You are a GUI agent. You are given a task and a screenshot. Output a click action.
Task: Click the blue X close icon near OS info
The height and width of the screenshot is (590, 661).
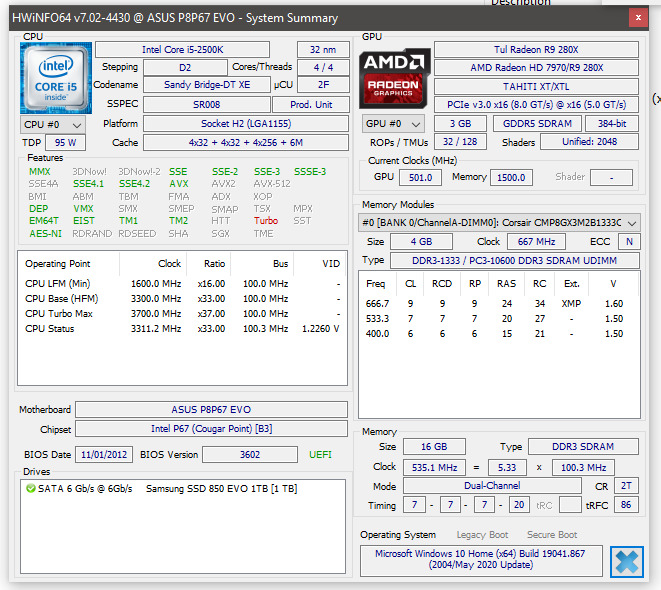pyautogui.click(x=626, y=562)
